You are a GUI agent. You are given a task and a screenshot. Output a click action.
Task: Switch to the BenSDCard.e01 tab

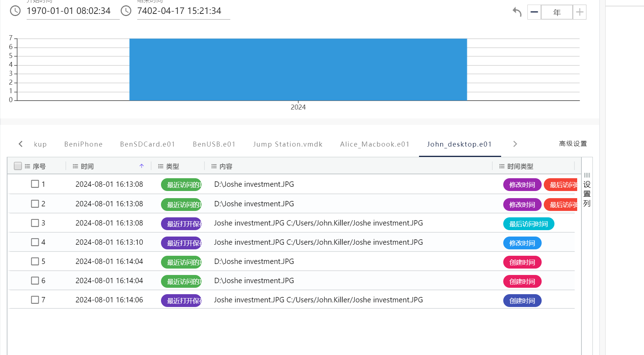pos(147,144)
